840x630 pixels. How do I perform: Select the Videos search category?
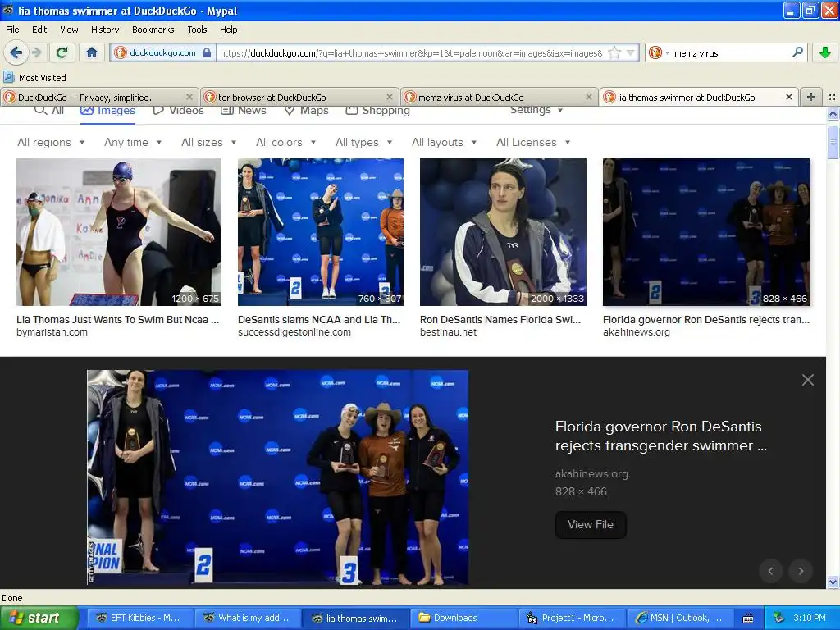pyautogui.click(x=178, y=111)
